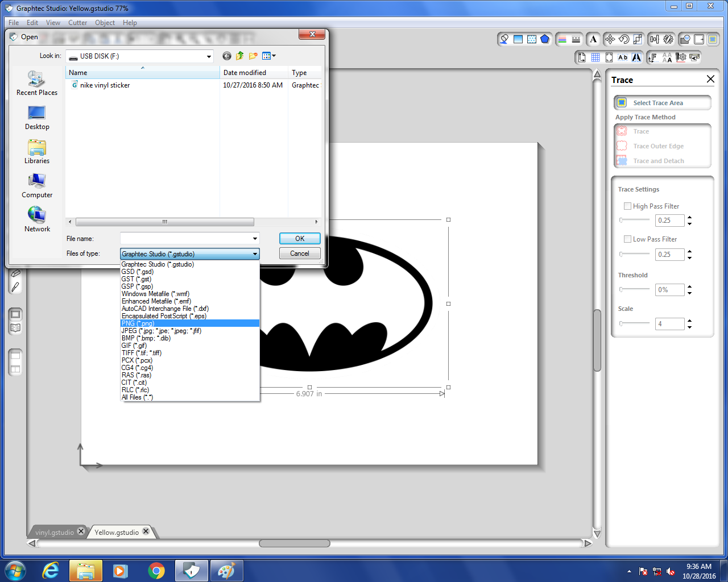Viewport: 728px width, 582px height.
Task: Enable the High Pass Filter checkbox
Action: [x=627, y=206]
